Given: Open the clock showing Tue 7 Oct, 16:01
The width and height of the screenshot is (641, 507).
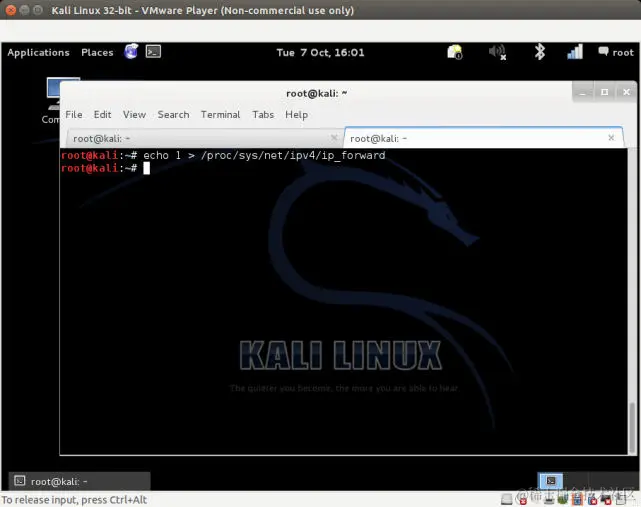Looking at the screenshot, I should click(320, 52).
